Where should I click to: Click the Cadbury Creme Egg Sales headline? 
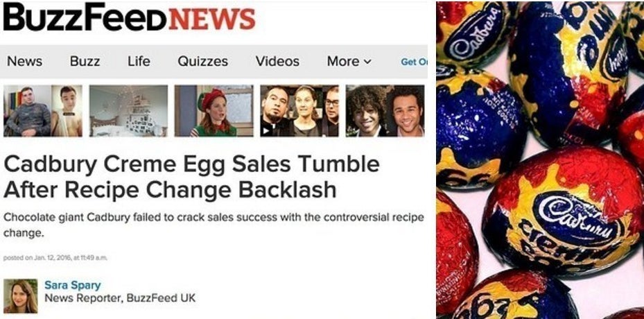click(x=191, y=177)
